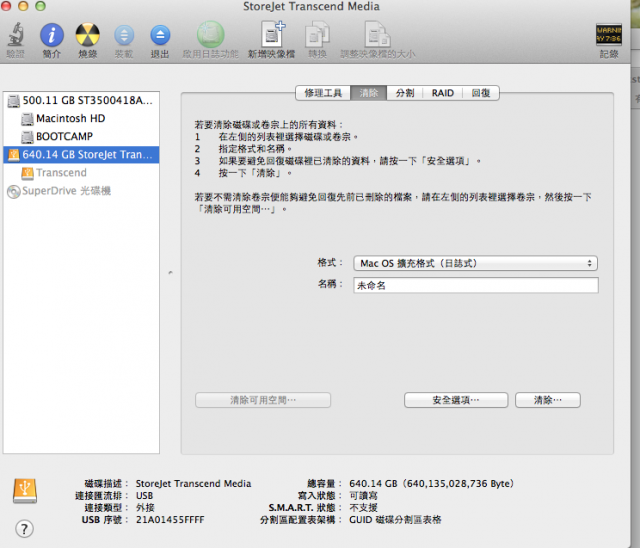The image size is (640, 548).
Task: Open 安全選項… security options
Action: (x=456, y=400)
